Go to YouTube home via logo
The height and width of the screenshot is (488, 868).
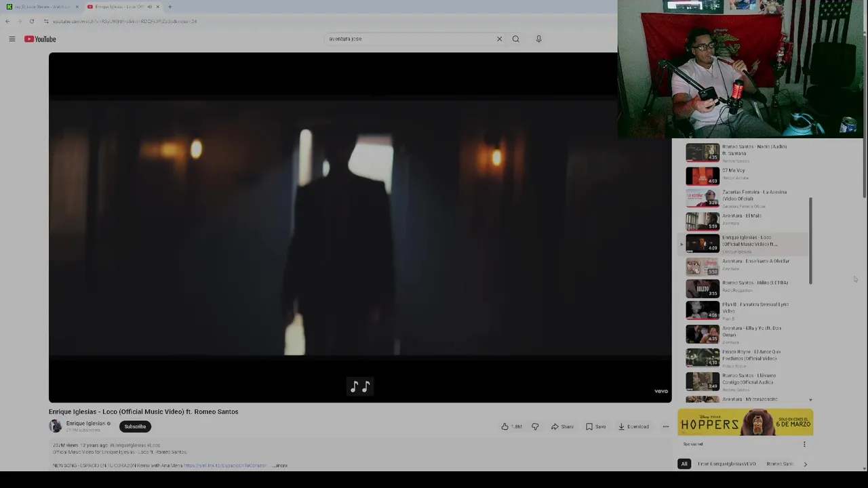coord(41,39)
